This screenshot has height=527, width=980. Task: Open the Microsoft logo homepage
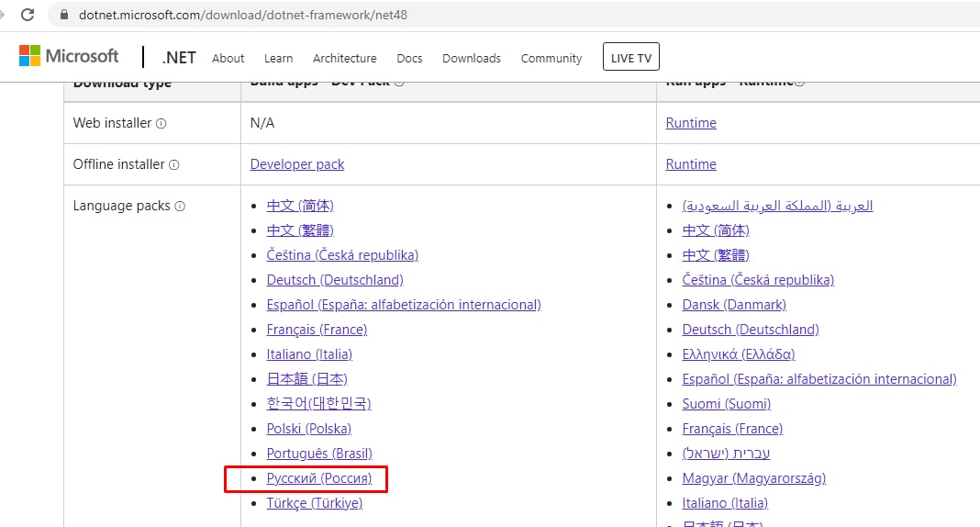[x=69, y=56]
